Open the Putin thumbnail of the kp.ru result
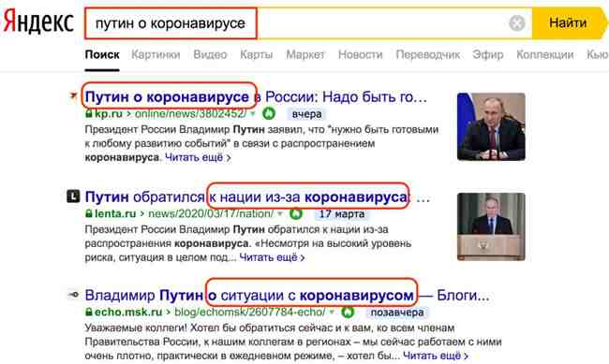The height and width of the screenshot is (364, 609). click(x=491, y=126)
